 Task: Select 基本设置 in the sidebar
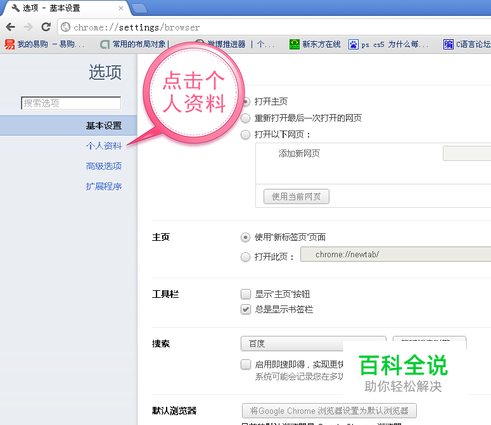[x=68, y=125]
